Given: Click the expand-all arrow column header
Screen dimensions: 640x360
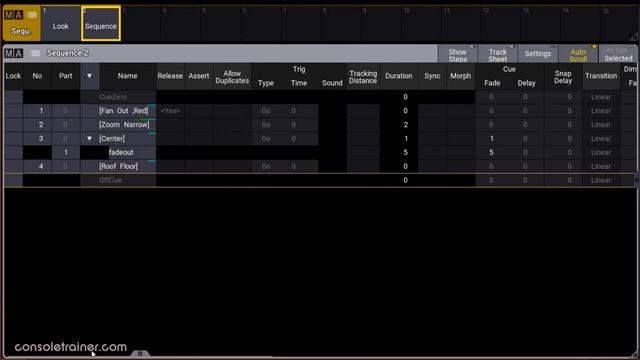Looking at the screenshot, I should pyautogui.click(x=89, y=76).
